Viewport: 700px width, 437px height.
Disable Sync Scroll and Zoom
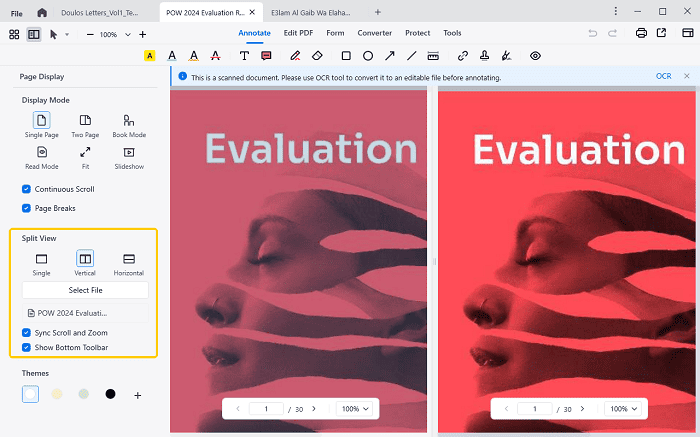coord(26,332)
